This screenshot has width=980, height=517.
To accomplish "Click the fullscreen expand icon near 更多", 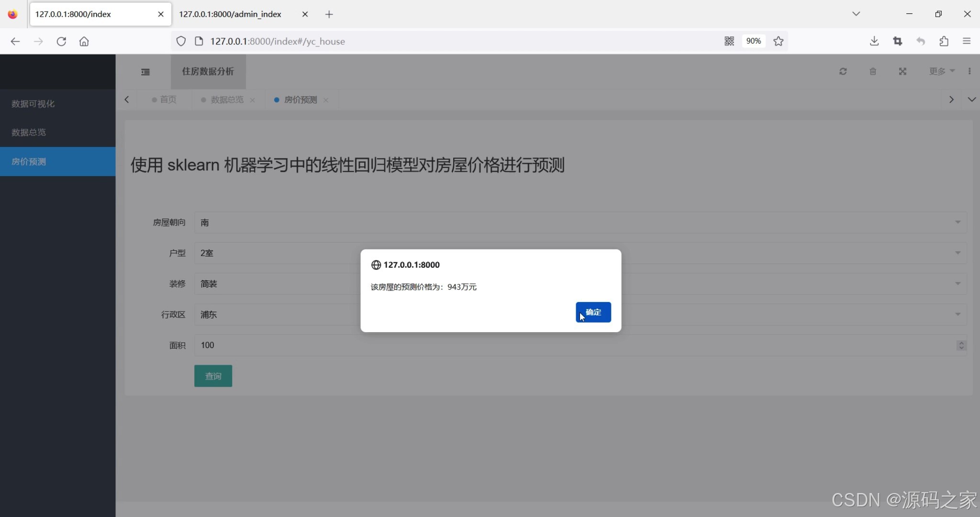I will (902, 71).
